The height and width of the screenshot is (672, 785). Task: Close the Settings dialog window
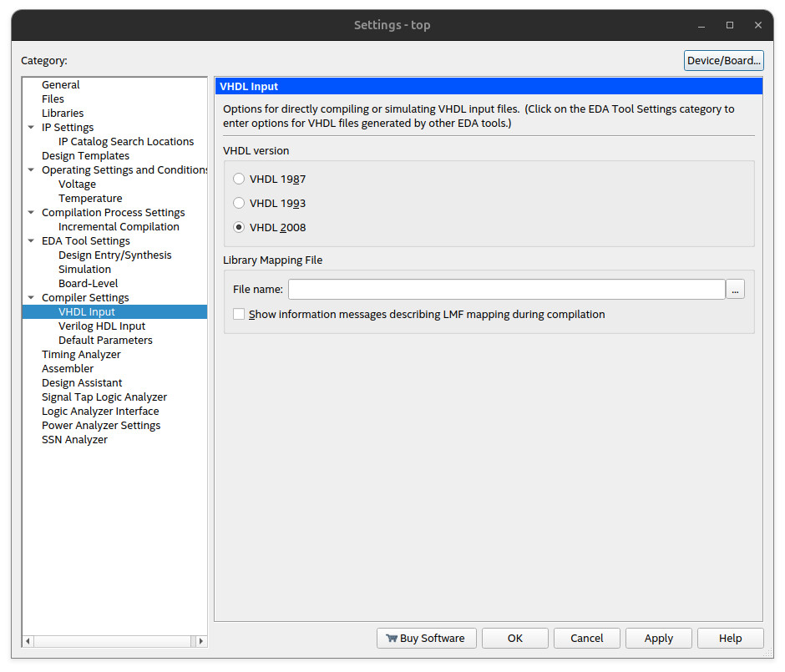pos(758,25)
